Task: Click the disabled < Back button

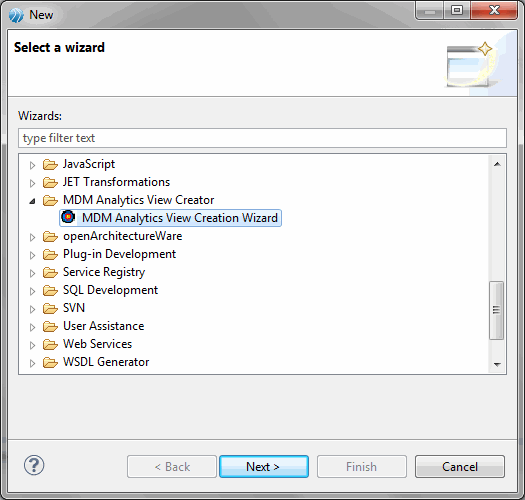Action: [172, 466]
